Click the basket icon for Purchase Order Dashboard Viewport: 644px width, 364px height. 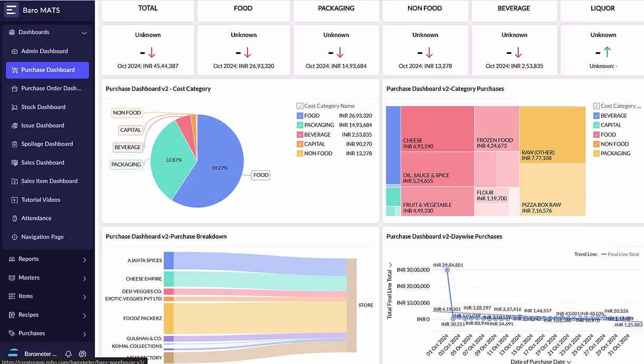click(14, 89)
